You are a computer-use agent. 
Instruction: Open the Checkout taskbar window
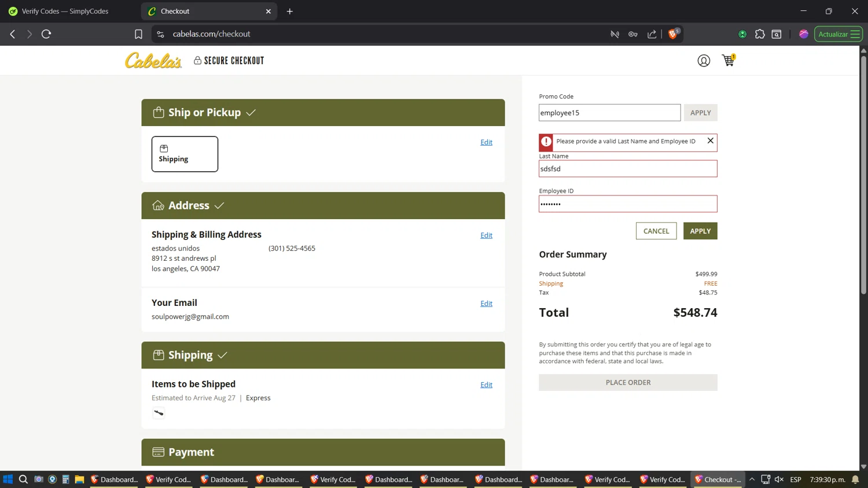(718, 479)
